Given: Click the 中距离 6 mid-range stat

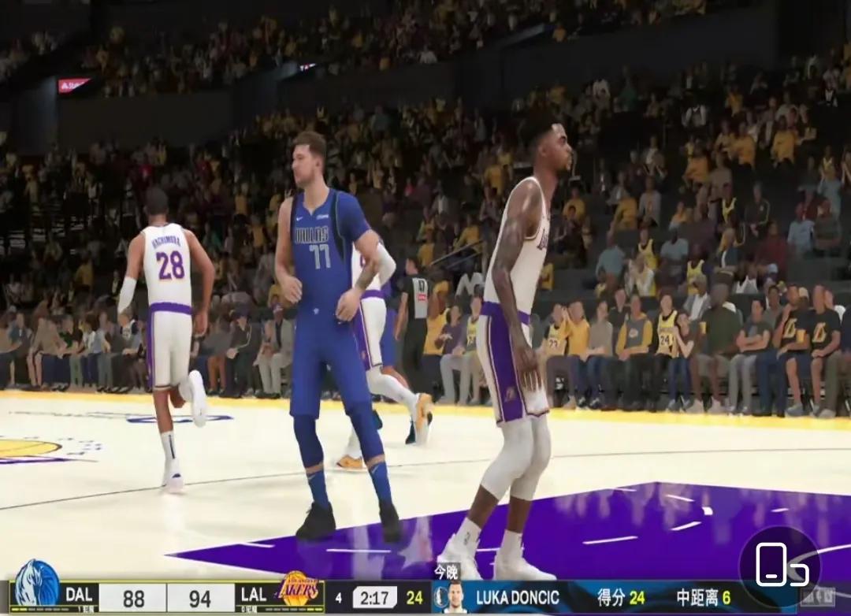Looking at the screenshot, I should (x=704, y=598).
